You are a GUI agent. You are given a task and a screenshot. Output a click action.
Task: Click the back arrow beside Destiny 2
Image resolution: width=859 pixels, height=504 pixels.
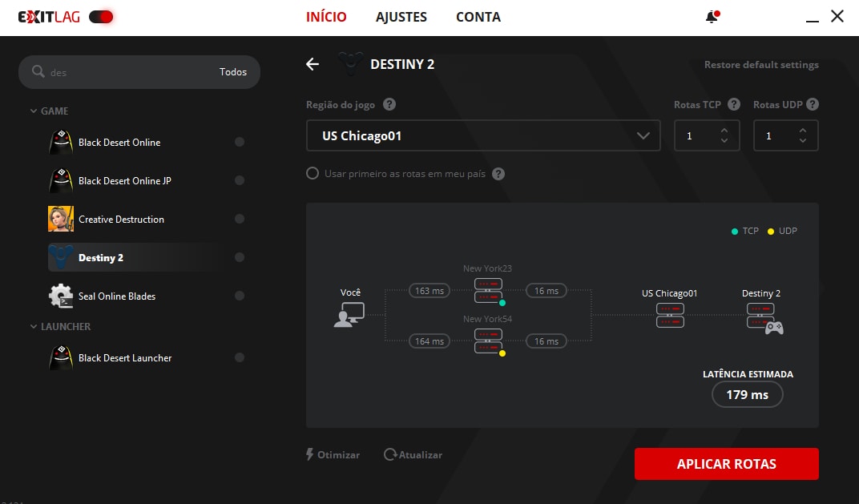[313, 64]
